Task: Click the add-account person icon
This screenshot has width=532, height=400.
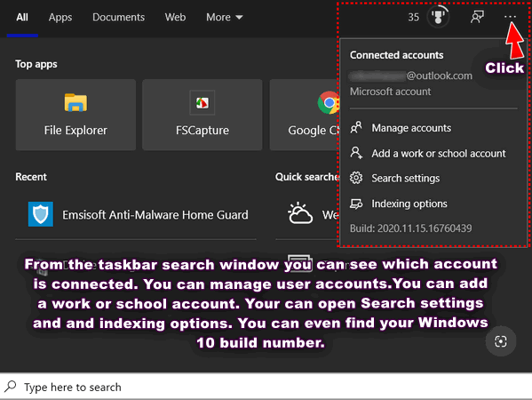Action: (x=356, y=153)
